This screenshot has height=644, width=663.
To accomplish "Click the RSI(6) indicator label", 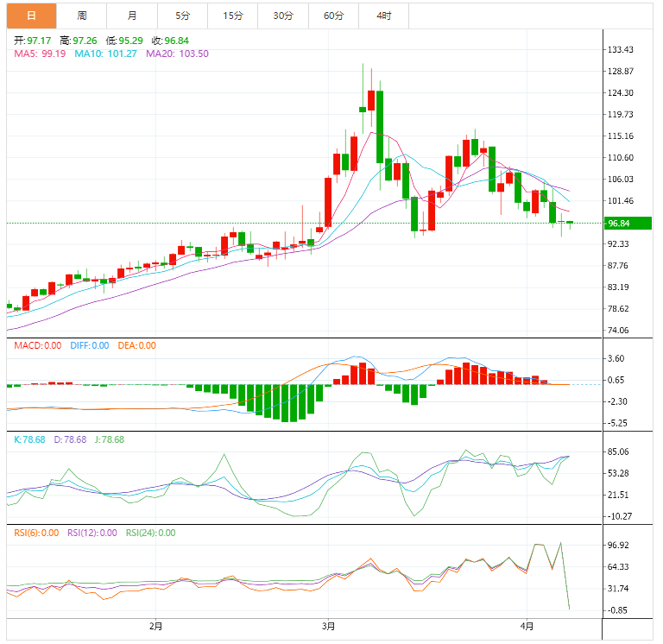I will 36,533.
